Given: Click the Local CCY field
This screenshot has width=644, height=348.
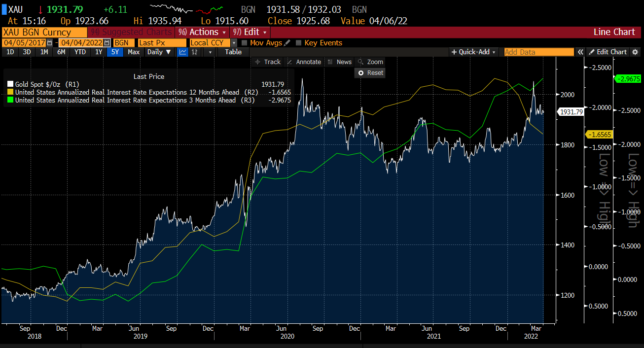Looking at the screenshot, I should click(x=210, y=43).
